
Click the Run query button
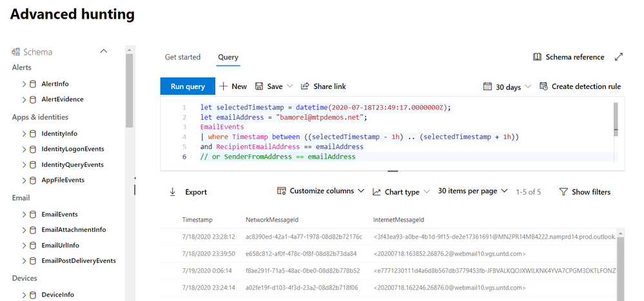tap(188, 86)
